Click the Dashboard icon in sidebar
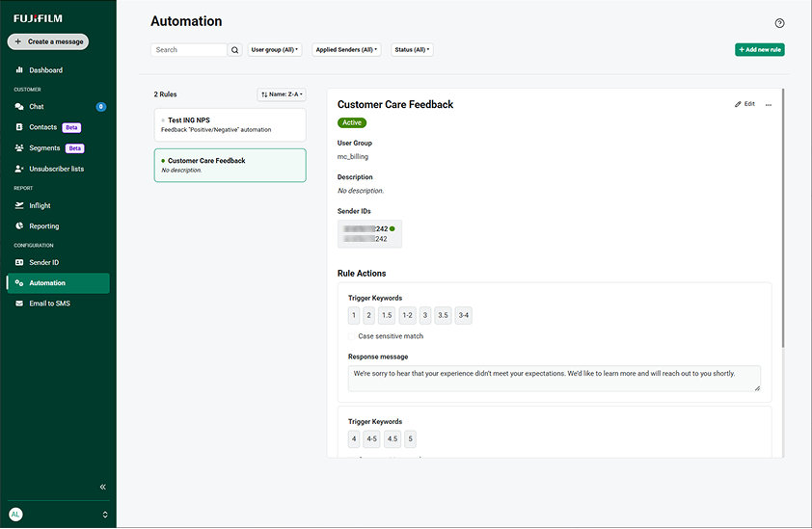This screenshot has height=529, width=812. click(x=19, y=70)
